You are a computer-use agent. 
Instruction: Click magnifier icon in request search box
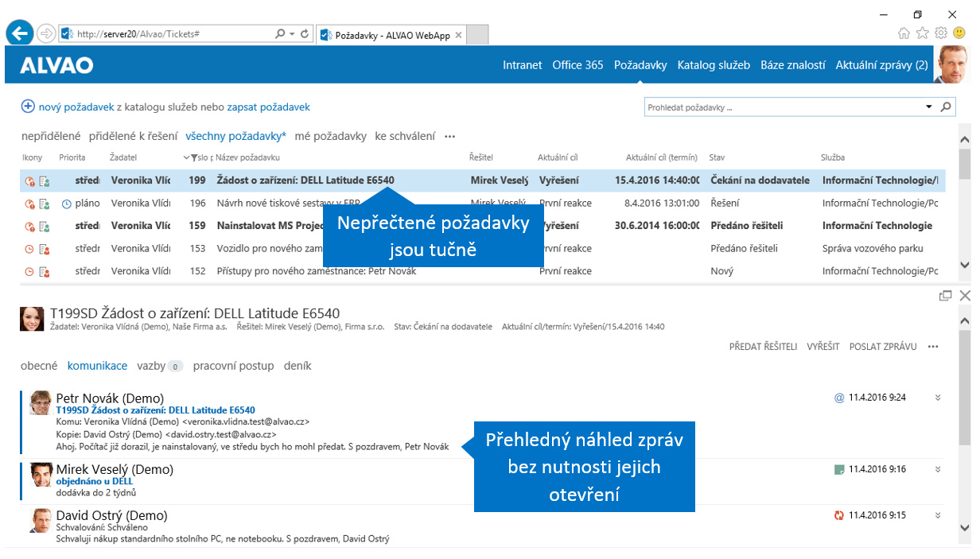[x=946, y=107]
